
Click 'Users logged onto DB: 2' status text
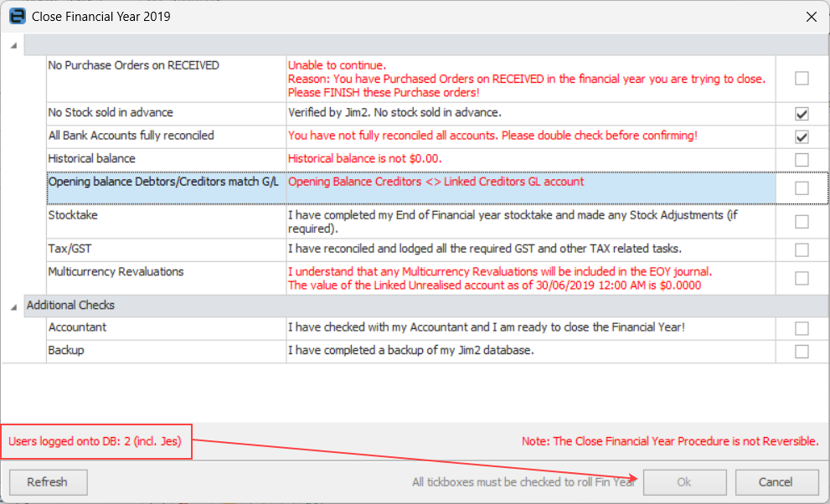pyautogui.click(x=95, y=441)
